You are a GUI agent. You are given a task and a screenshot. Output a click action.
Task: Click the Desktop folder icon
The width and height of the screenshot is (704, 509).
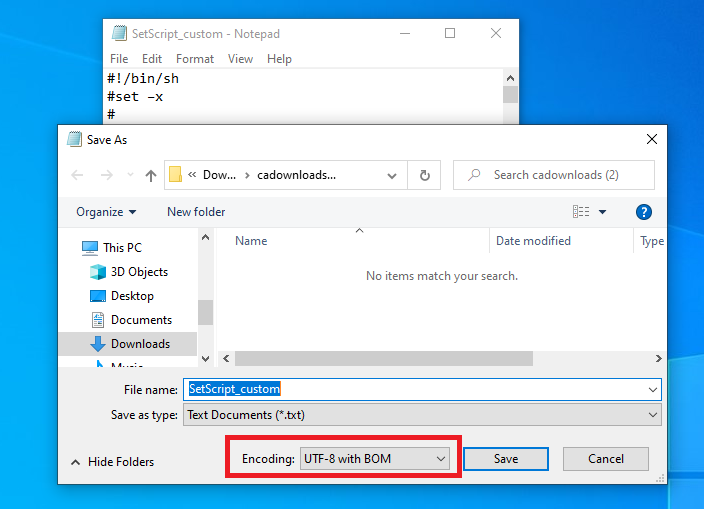[98, 296]
